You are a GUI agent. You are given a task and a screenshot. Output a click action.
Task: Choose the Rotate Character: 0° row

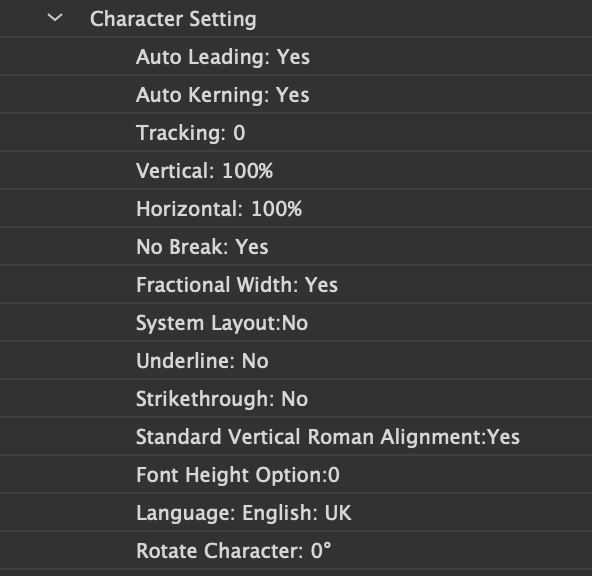click(296, 551)
